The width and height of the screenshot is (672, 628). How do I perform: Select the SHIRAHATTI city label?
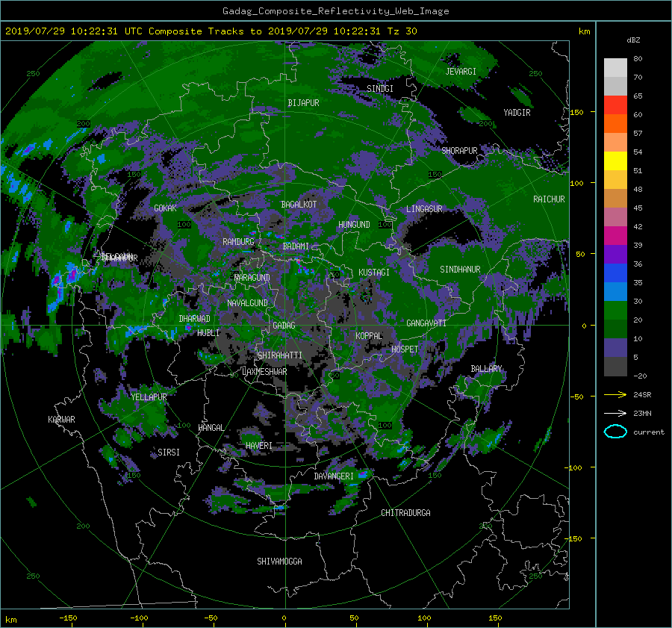[280, 355]
